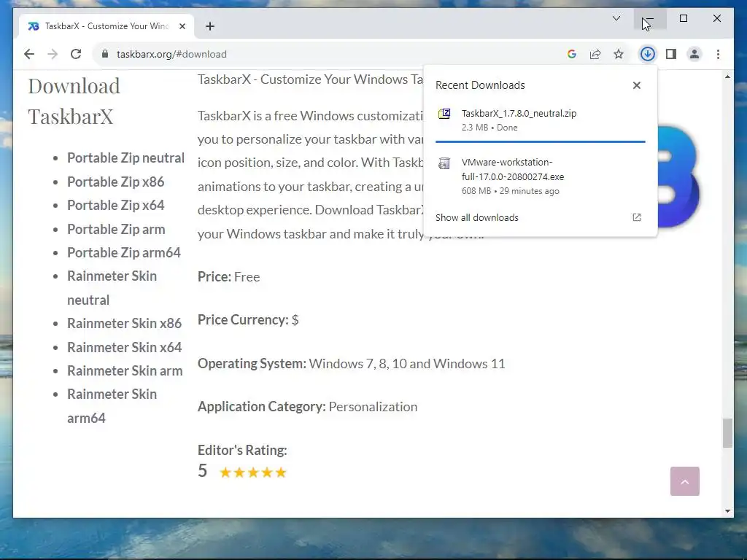This screenshot has width=747, height=560.
Task: Maximize the Chrome window
Action: point(683,18)
